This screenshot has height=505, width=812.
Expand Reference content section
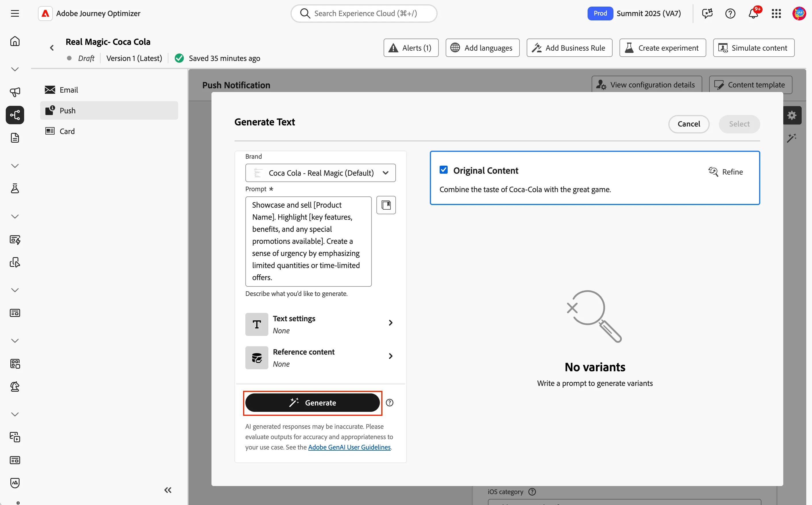pos(320,358)
